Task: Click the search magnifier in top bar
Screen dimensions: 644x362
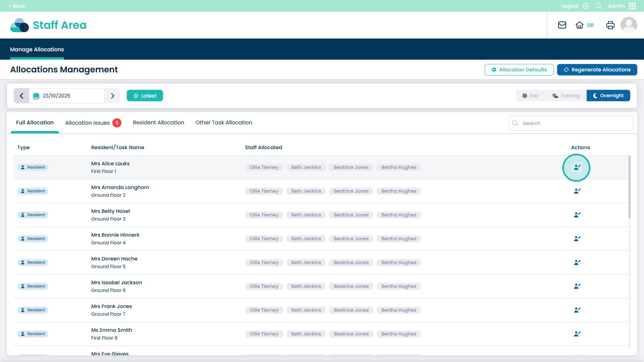Action: [599, 6]
